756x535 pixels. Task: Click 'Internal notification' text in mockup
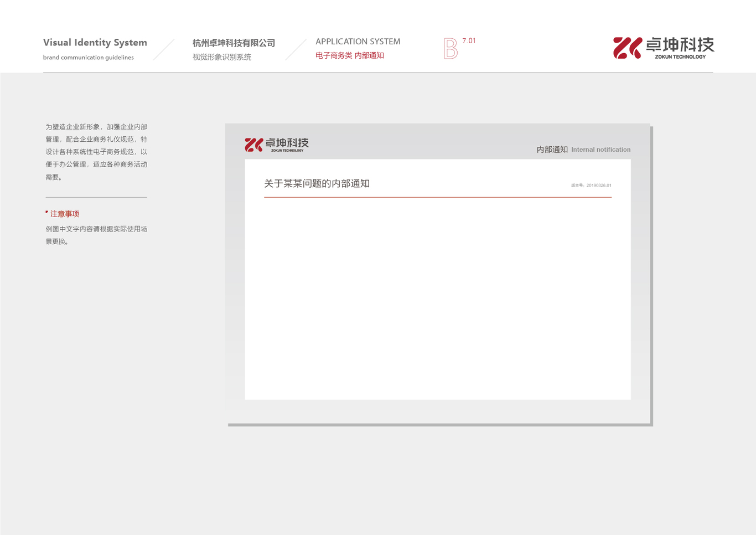pyautogui.click(x=601, y=150)
